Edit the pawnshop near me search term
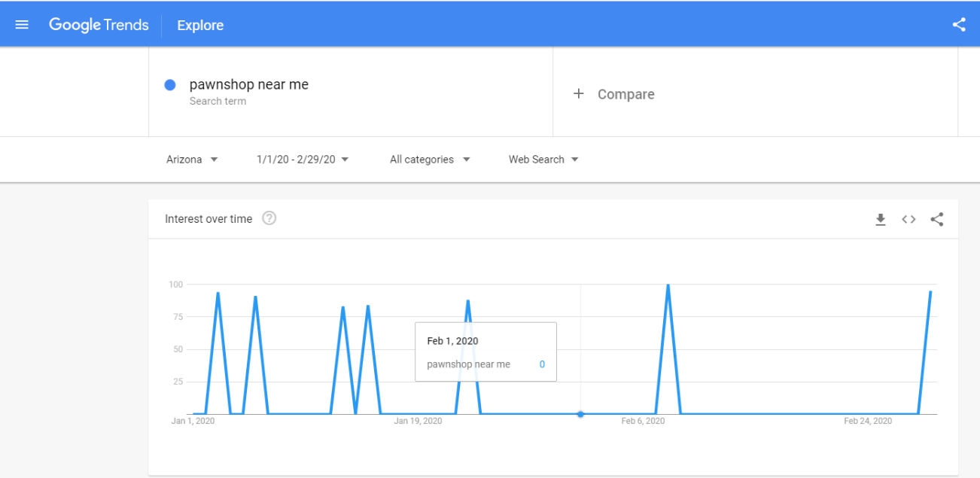The height and width of the screenshot is (478, 980). tap(249, 85)
